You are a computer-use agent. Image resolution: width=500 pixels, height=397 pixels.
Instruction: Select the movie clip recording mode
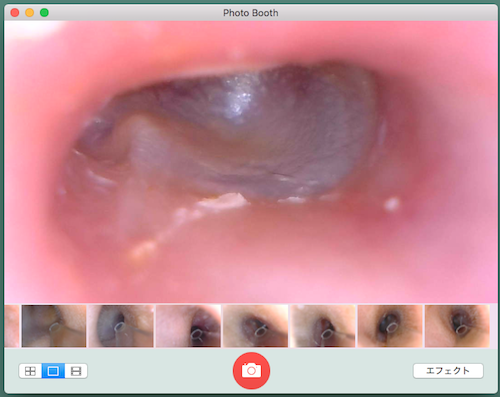coord(76,371)
